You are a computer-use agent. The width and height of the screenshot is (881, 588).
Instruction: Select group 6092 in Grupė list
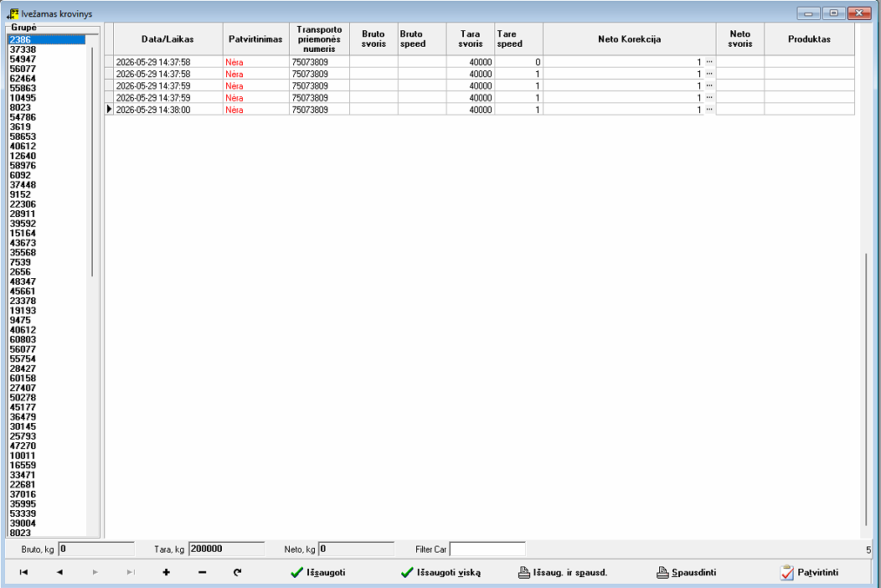47,175
